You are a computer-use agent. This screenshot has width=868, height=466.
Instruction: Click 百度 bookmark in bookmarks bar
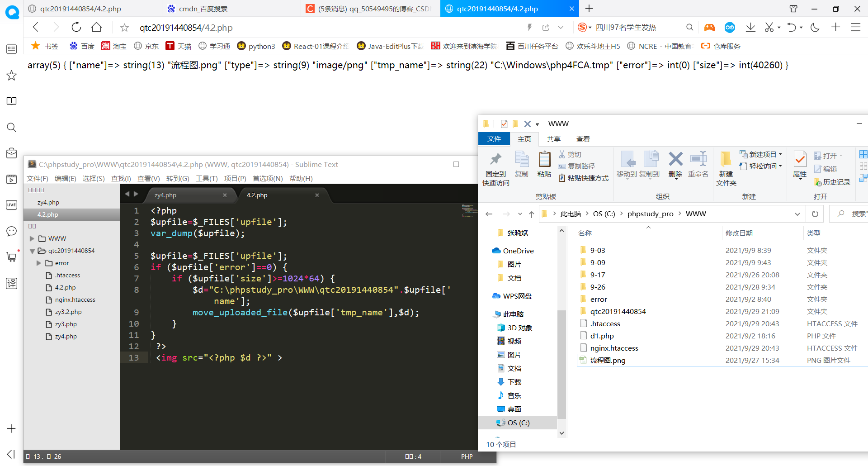click(x=82, y=46)
